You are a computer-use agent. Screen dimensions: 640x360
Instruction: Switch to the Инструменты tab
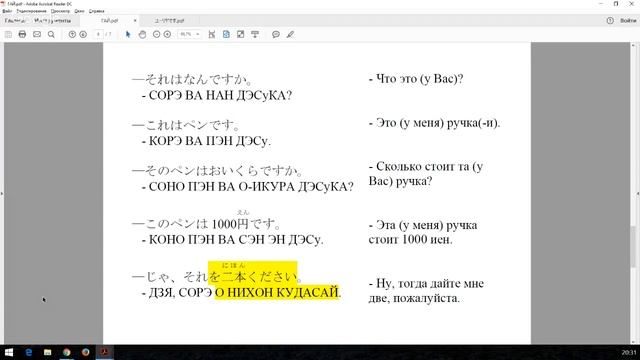pos(52,20)
